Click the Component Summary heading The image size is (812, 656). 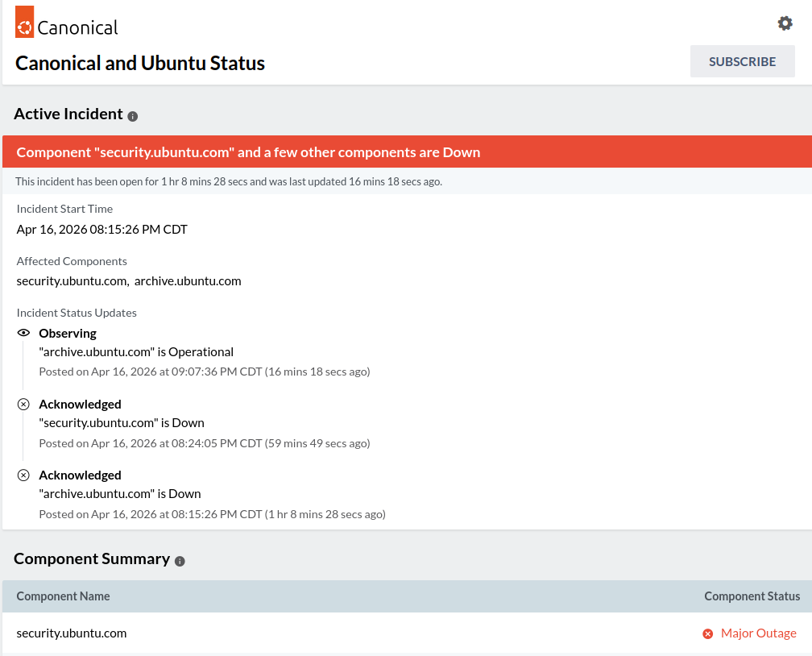click(92, 558)
